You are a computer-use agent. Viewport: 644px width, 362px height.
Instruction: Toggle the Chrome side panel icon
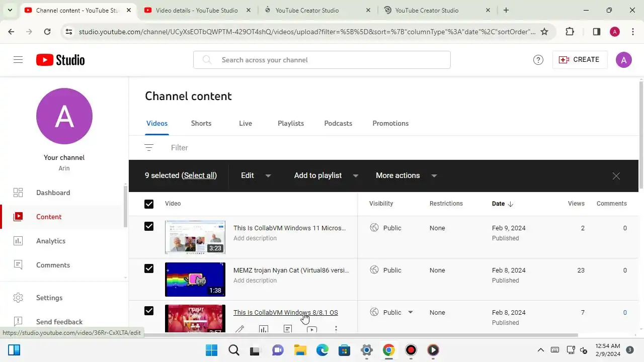click(x=596, y=32)
